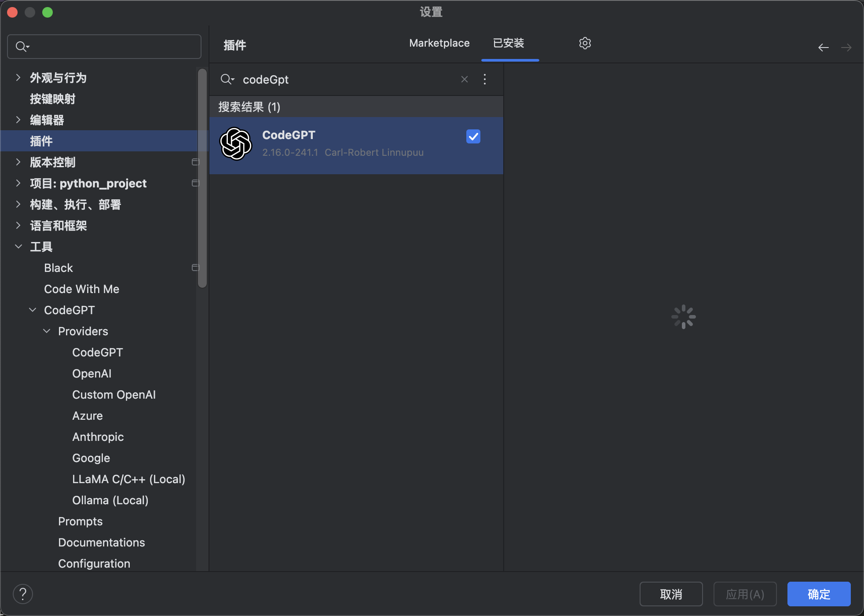Click the 应用(A) button
864x616 pixels.
tap(745, 594)
